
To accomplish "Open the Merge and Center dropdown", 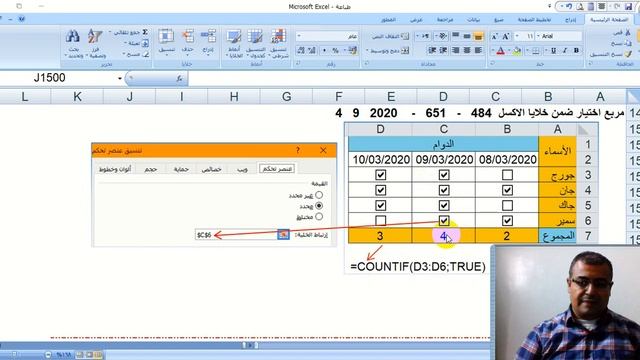I will (x=367, y=51).
